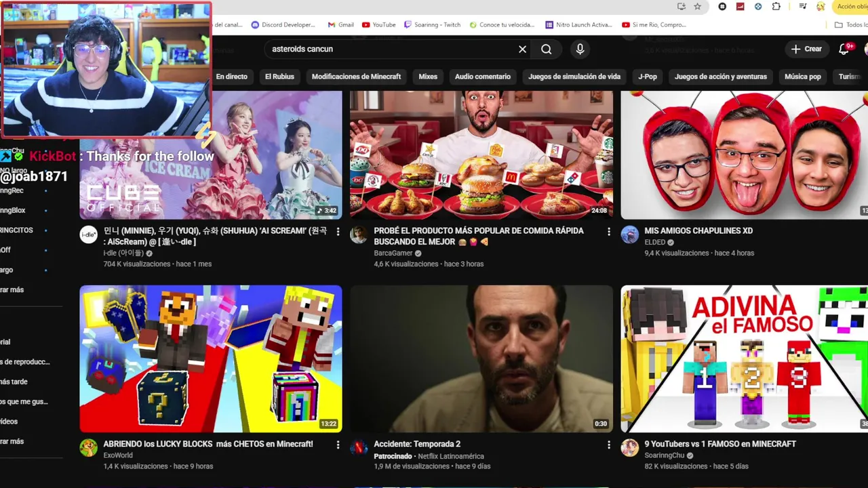Open the 'MIS AMIGOS CHAPULINES XD' thumbnail

coord(744,155)
